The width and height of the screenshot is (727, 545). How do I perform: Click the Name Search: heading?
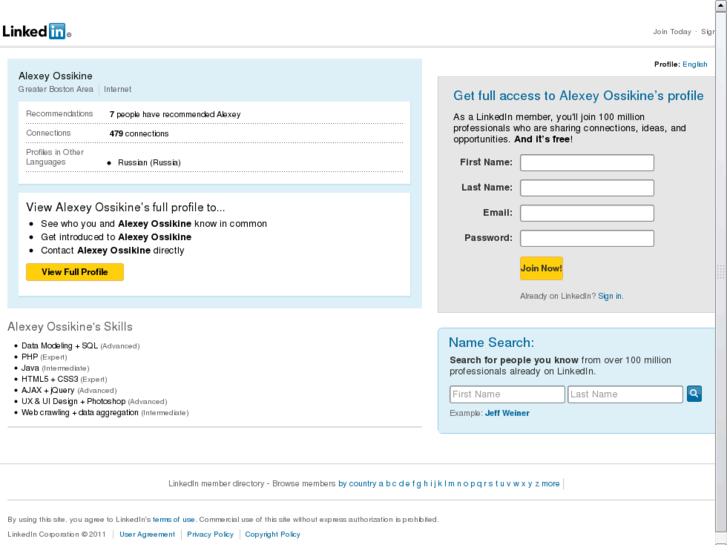tap(491, 342)
